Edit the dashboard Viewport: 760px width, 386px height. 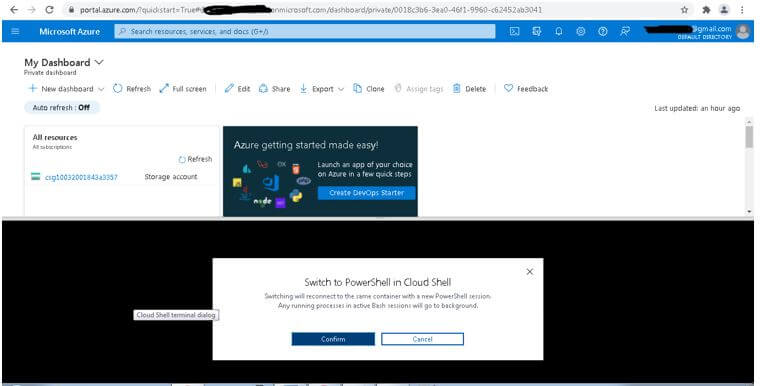click(238, 89)
